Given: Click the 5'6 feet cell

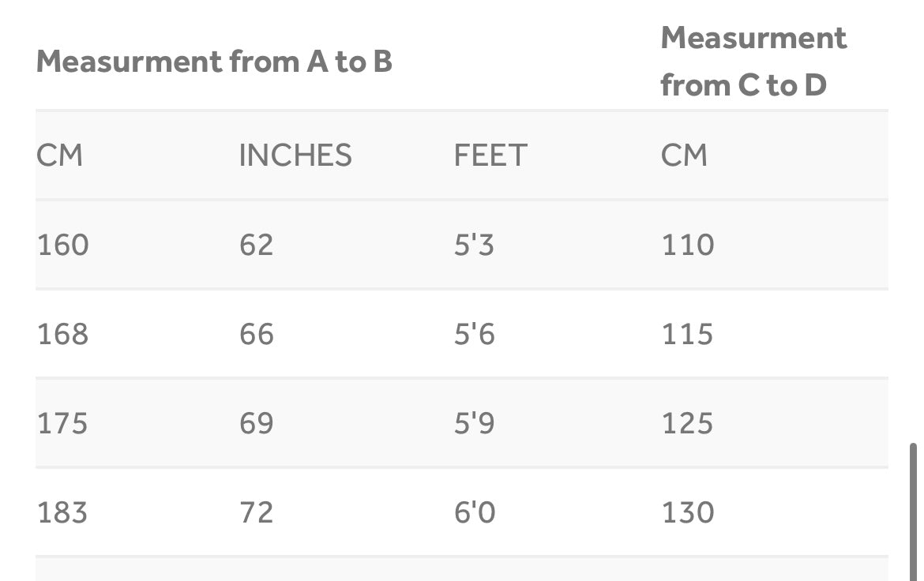Looking at the screenshot, I should coord(474,334).
